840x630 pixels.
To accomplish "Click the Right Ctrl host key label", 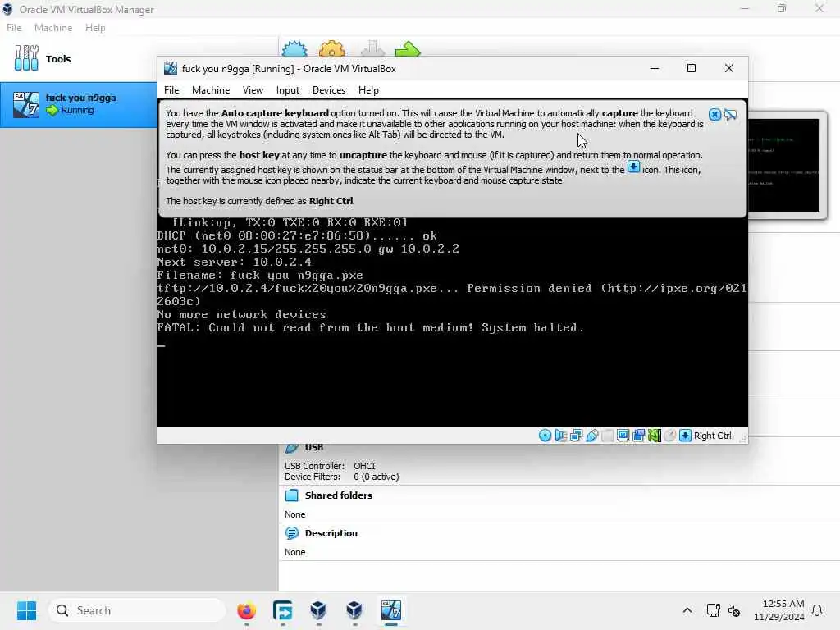I will click(x=713, y=436).
